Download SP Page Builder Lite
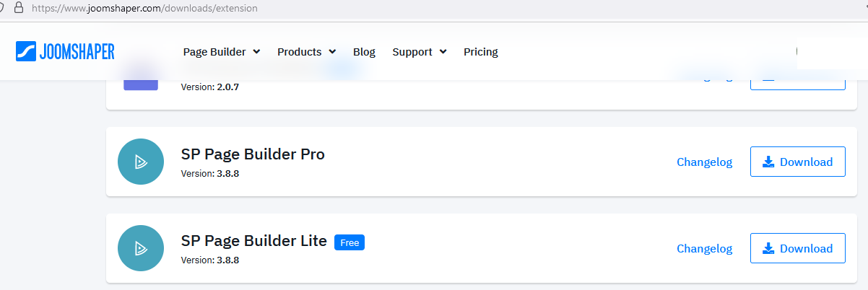Image resolution: width=868 pixels, height=290 pixels. point(797,248)
